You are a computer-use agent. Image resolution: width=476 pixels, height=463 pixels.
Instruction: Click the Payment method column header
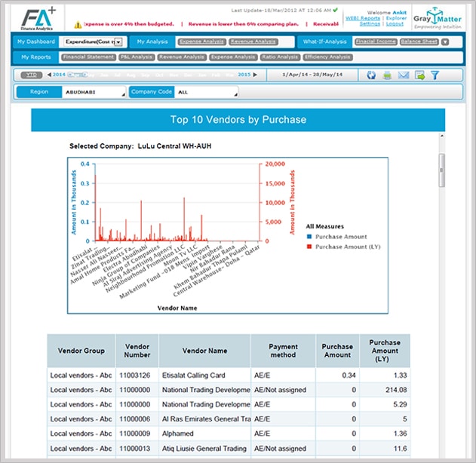point(283,351)
